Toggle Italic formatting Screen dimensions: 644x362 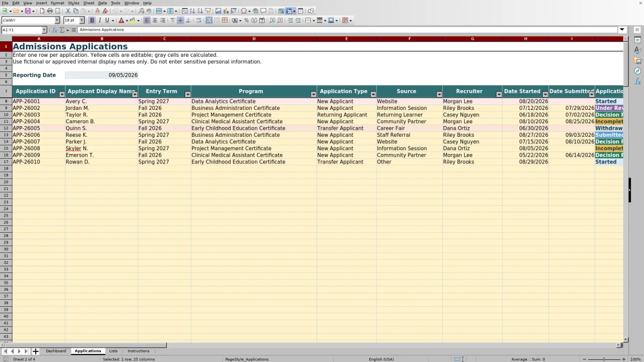(x=99, y=20)
